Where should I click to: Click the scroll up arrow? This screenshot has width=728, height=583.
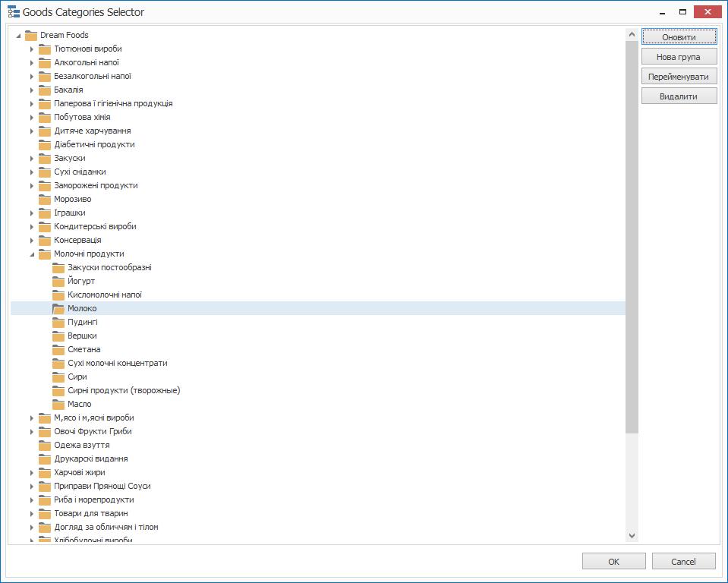[632, 34]
